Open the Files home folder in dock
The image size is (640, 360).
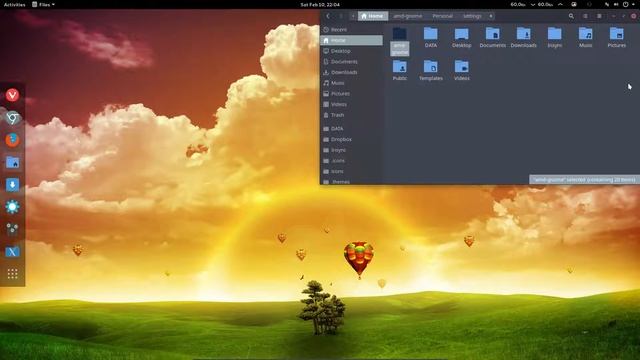point(12,162)
